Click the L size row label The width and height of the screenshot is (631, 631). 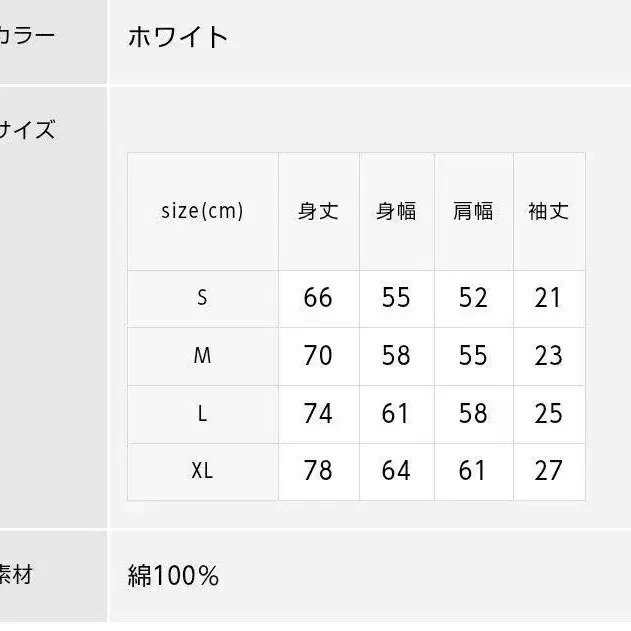point(202,413)
